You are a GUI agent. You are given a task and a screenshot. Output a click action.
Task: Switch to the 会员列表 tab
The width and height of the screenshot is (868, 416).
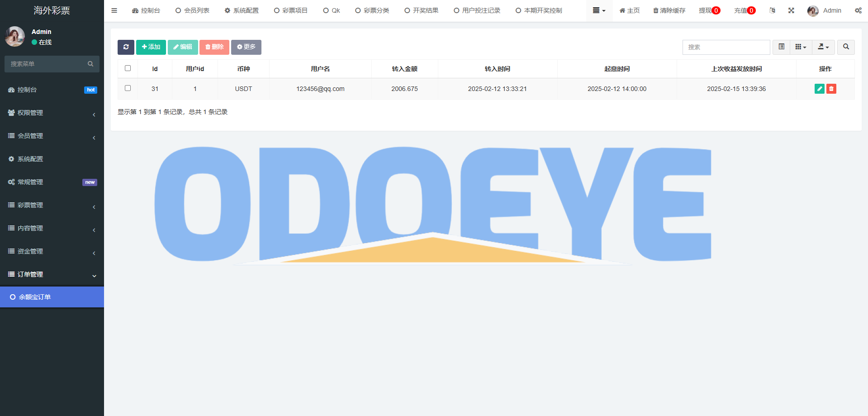click(x=192, y=10)
